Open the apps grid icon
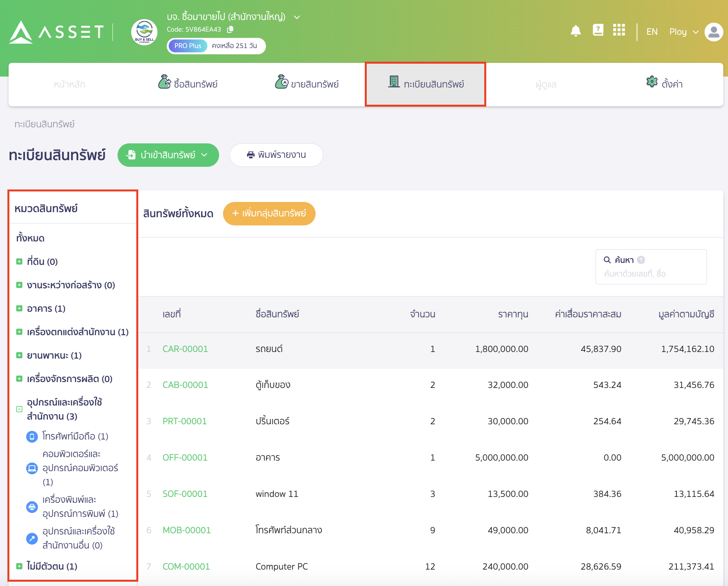Image resolution: width=728 pixels, height=586 pixels. (x=619, y=30)
